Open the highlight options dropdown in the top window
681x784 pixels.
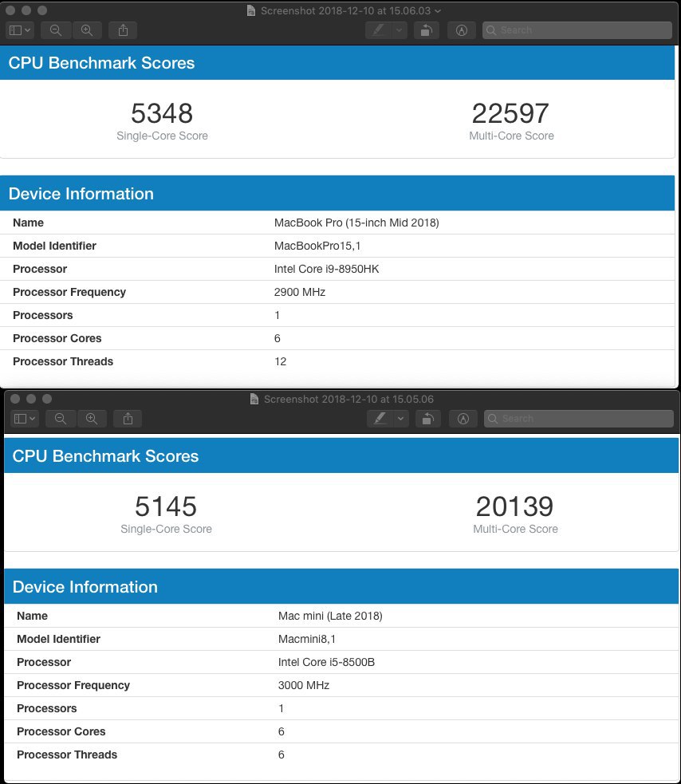point(399,30)
